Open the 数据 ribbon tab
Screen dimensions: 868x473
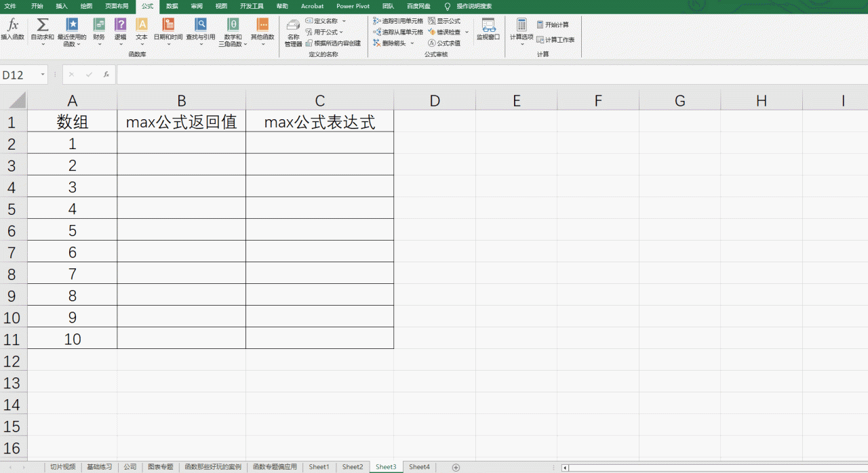click(x=172, y=6)
